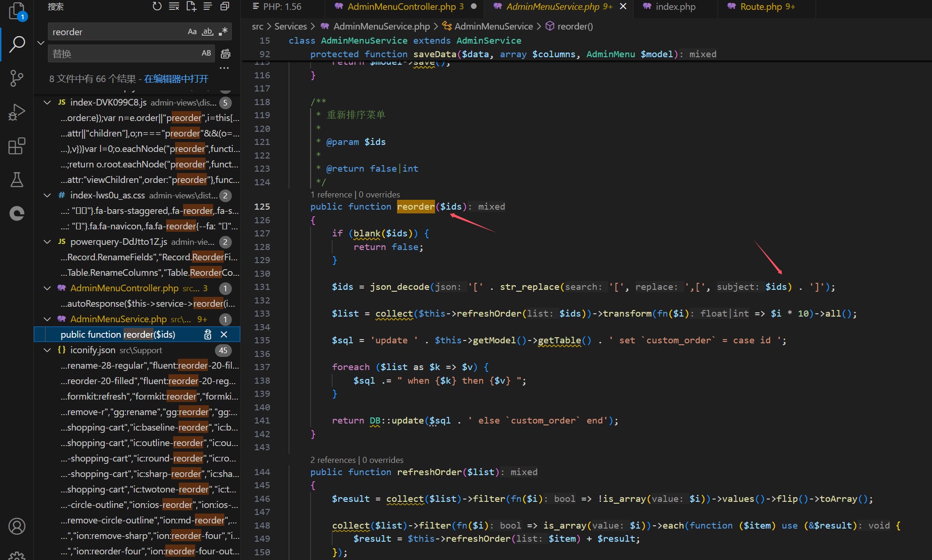Open new search editor
The width and height of the screenshot is (932, 560).
pos(191,7)
